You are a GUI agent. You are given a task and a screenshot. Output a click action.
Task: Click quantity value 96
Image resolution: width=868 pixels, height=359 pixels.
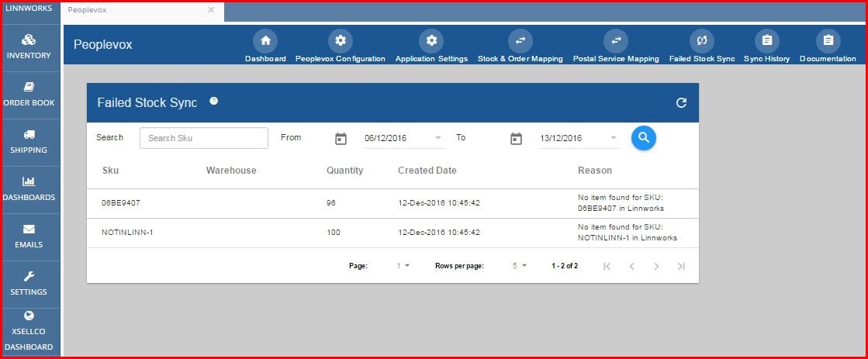pyautogui.click(x=331, y=203)
